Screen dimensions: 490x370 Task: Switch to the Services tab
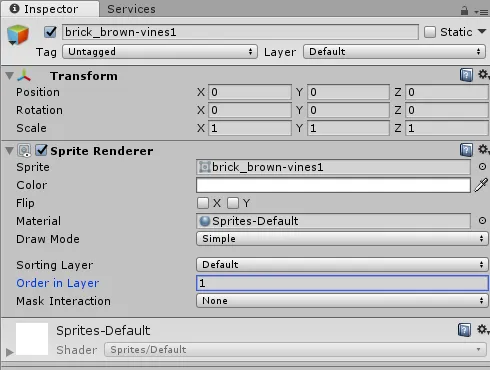tap(131, 9)
